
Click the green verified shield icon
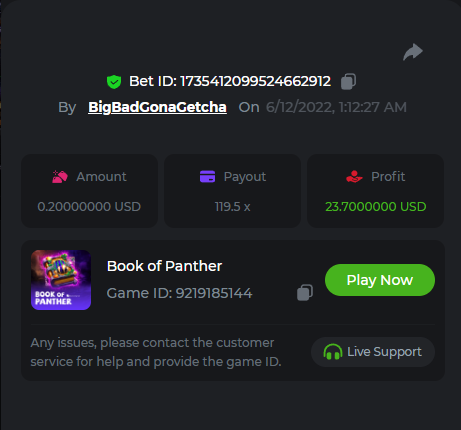point(114,82)
